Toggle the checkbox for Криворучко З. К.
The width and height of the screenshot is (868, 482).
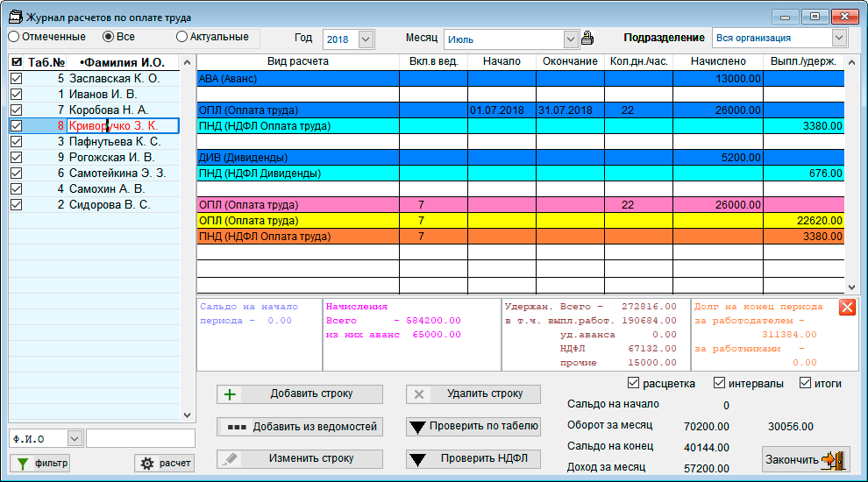pos(17,125)
